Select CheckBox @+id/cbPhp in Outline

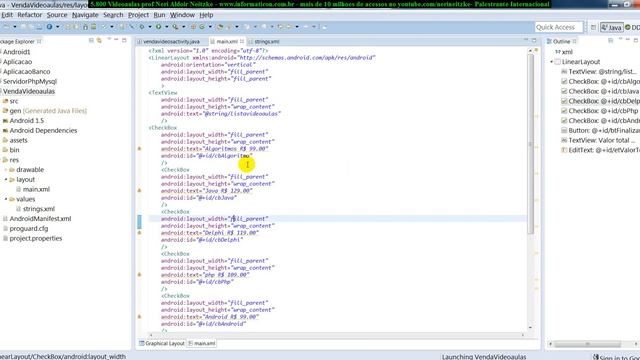(599, 111)
